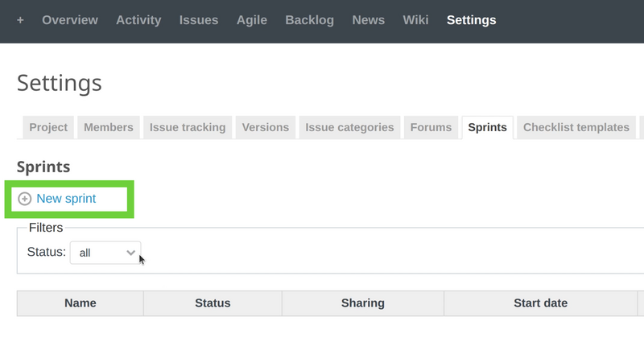Navigate to the Agile board
The height and width of the screenshot is (350, 644).
tap(252, 20)
